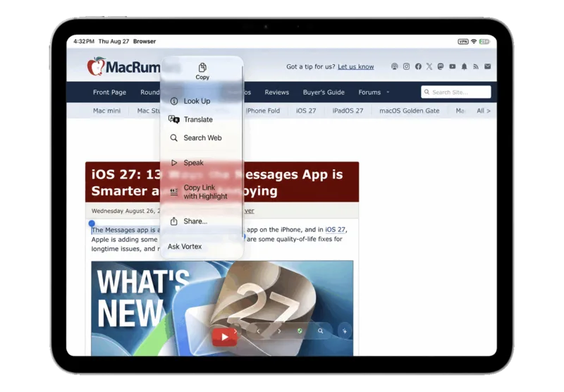This screenshot has height=392, width=564.
Task: Click the Look Up info icon
Action: click(174, 101)
